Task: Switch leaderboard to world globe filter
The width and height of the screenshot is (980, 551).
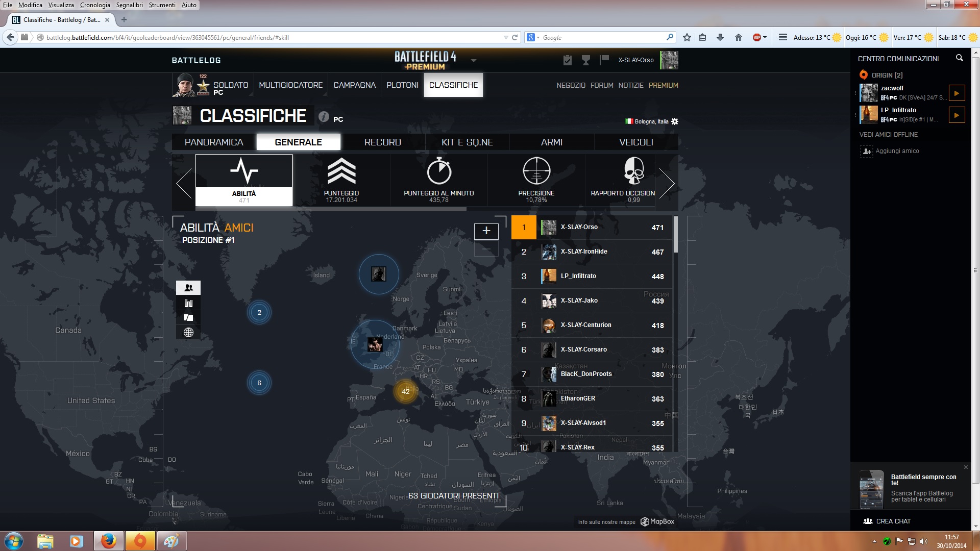Action: pyautogui.click(x=188, y=333)
